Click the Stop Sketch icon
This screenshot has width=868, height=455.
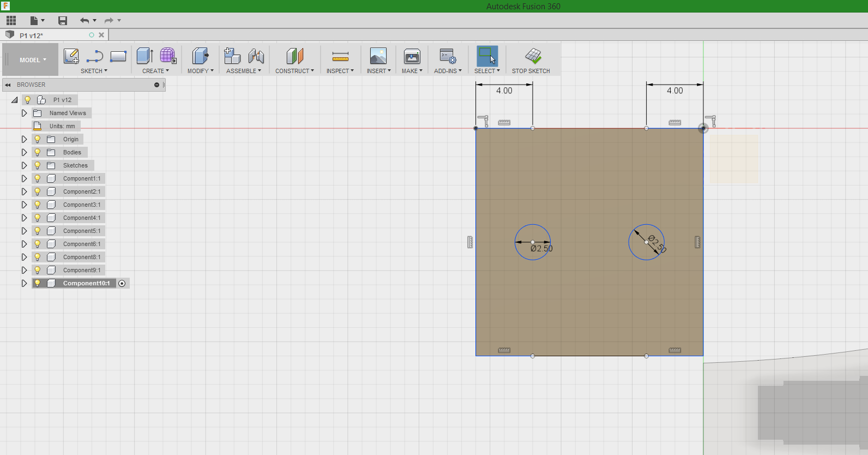pyautogui.click(x=533, y=56)
